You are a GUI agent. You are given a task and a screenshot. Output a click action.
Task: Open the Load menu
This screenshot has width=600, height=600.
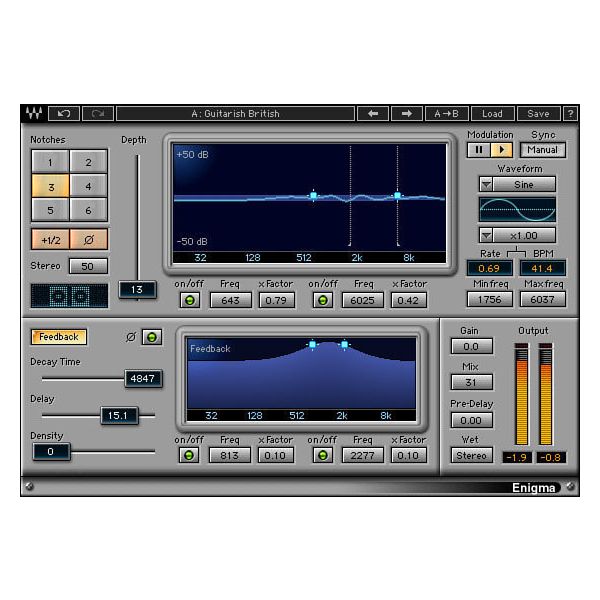pyautogui.click(x=492, y=114)
